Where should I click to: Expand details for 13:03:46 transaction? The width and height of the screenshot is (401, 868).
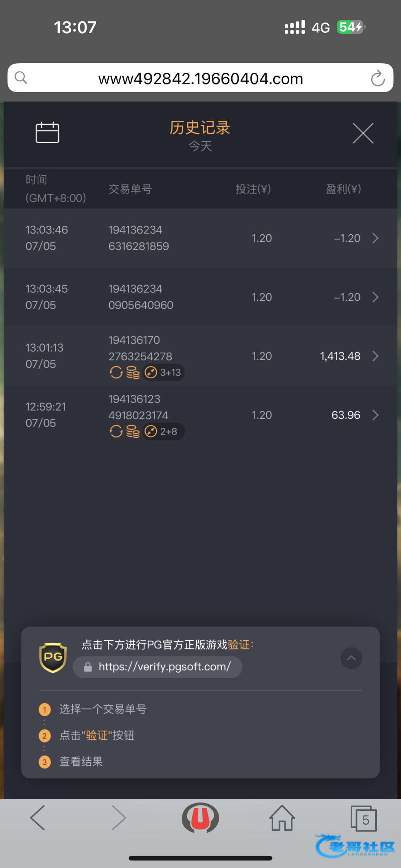(375, 238)
